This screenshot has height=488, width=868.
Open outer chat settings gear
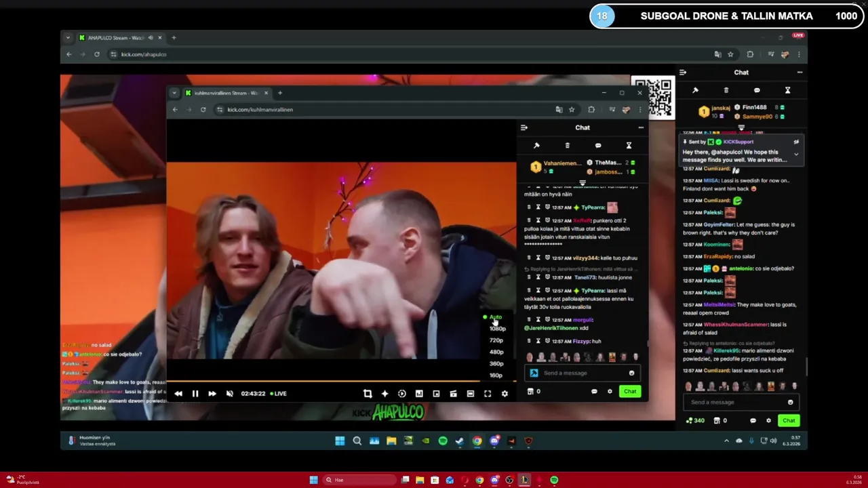click(x=768, y=420)
